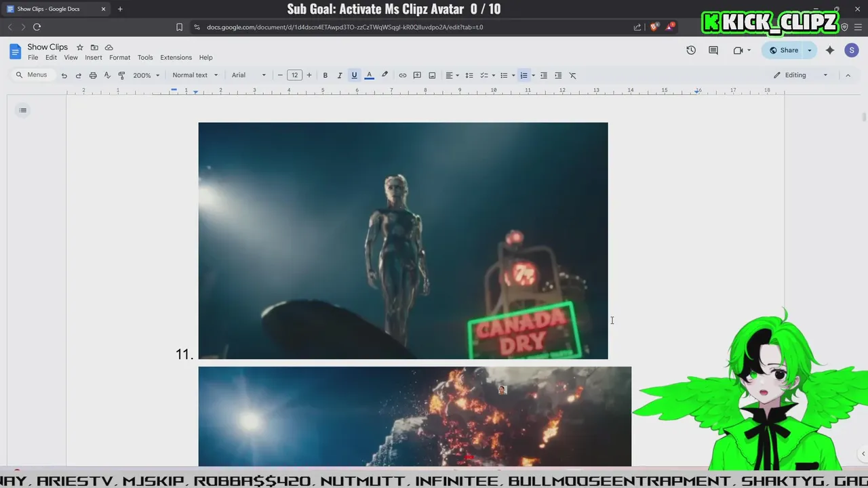Viewport: 868px width, 488px height.
Task: Toggle the bulleted list button
Action: [x=503, y=75]
